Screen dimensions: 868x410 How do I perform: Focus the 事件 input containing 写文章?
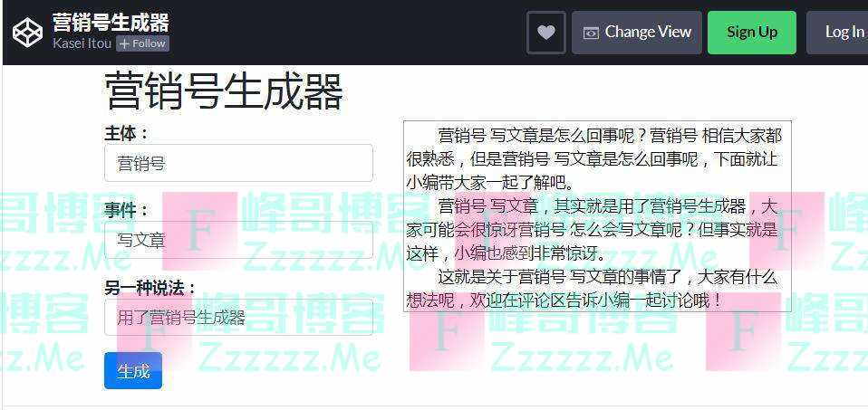point(238,240)
